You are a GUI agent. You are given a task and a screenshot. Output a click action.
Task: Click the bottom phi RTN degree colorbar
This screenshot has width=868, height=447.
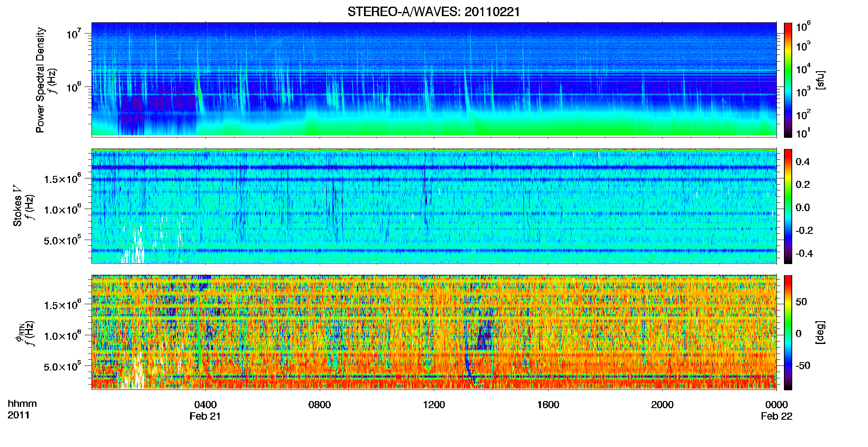(788, 332)
